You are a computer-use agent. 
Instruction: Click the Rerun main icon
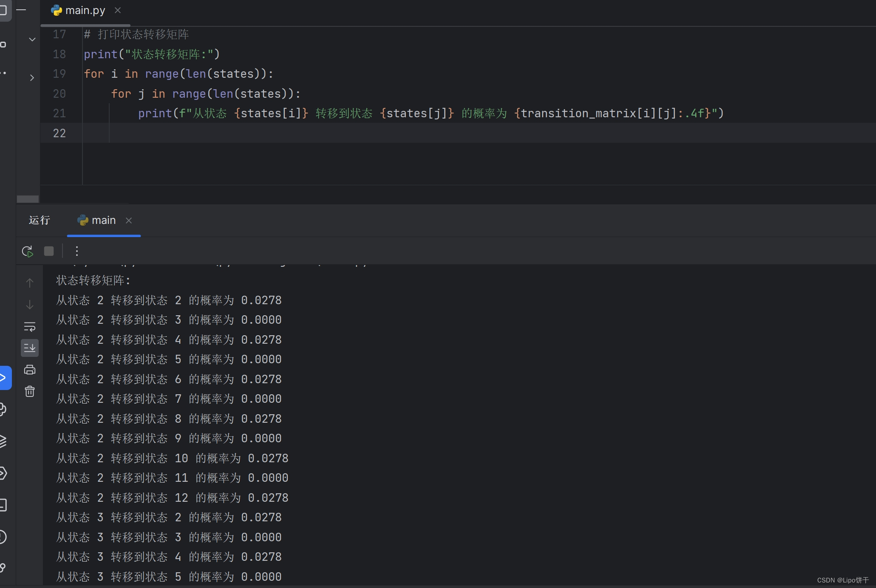tap(28, 251)
